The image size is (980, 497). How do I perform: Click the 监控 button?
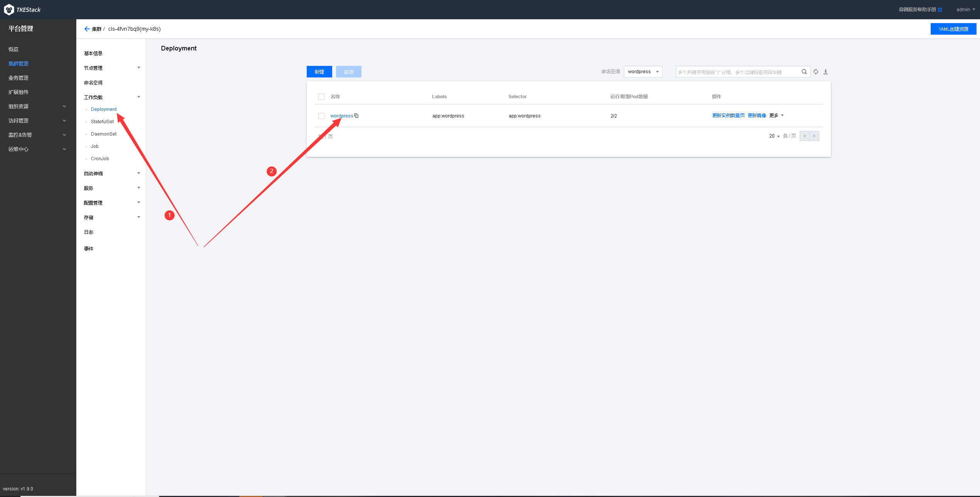click(x=349, y=72)
